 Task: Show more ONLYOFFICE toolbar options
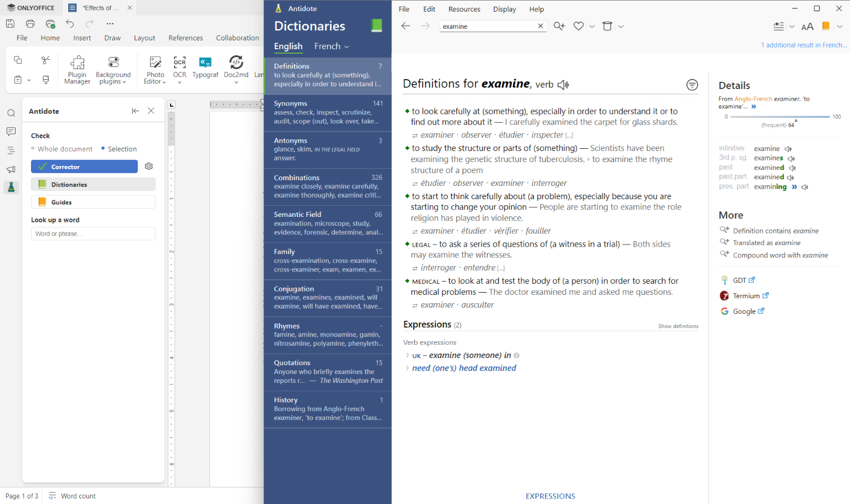pyautogui.click(x=110, y=24)
